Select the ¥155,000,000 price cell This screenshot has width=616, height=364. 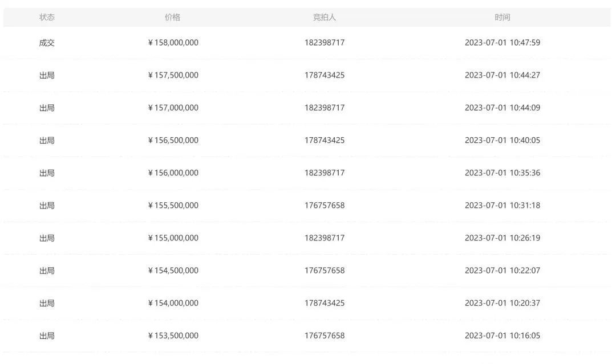(173, 238)
